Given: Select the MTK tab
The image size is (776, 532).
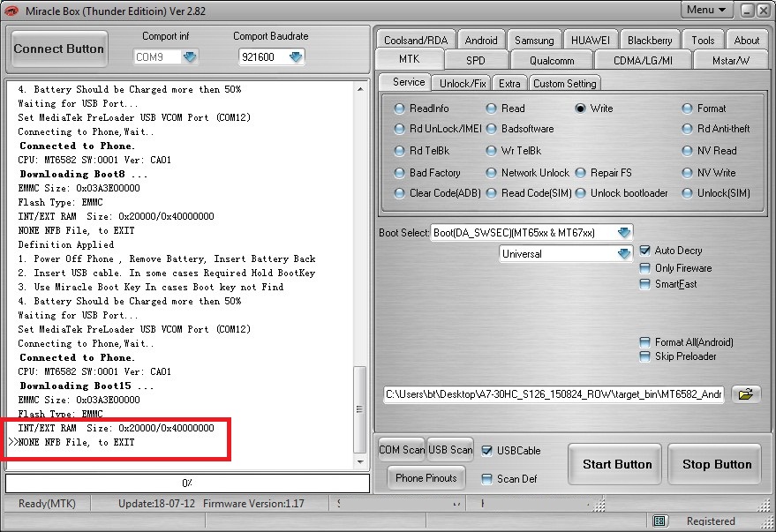Looking at the screenshot, I should [410, 59].
